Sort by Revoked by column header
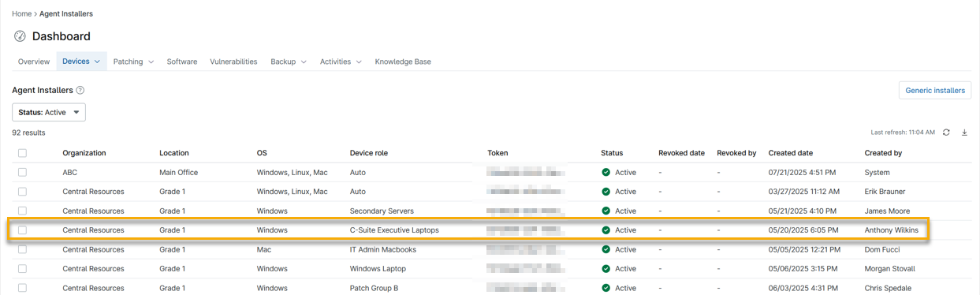The width and height of the screenshot is (980, 295). (x=736, y=153)
